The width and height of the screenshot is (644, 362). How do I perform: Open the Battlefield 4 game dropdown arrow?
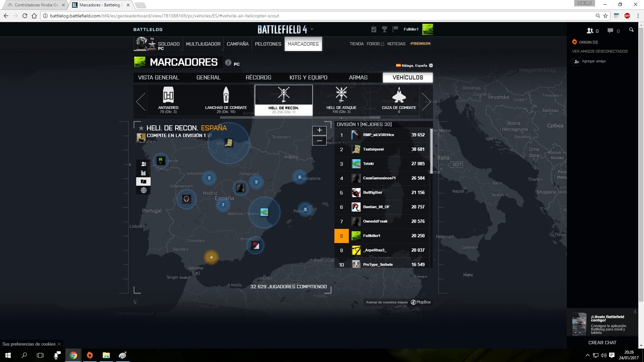(312, 29)
